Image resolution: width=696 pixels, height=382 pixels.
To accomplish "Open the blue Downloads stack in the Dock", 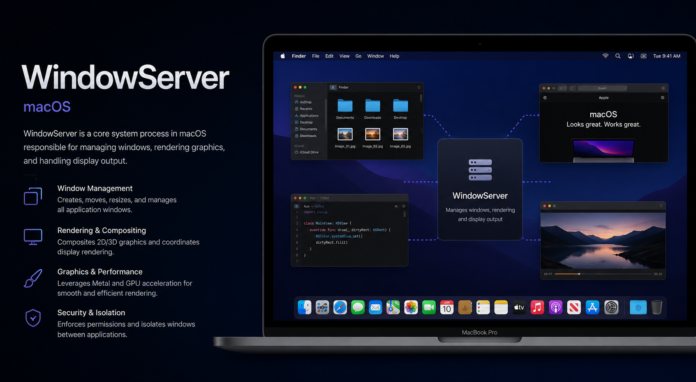I will point(638,307).
